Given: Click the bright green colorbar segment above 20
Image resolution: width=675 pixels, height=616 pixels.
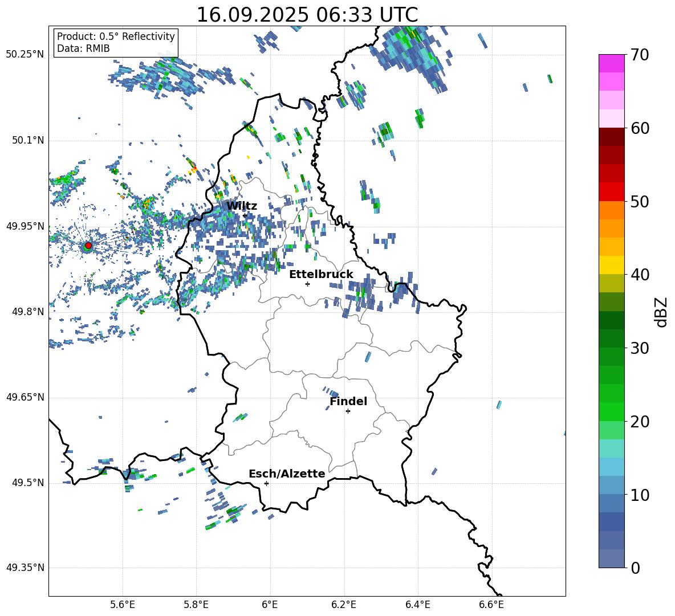Looking at the screenshot, I should pyautogui.click(x=611, y=411).
